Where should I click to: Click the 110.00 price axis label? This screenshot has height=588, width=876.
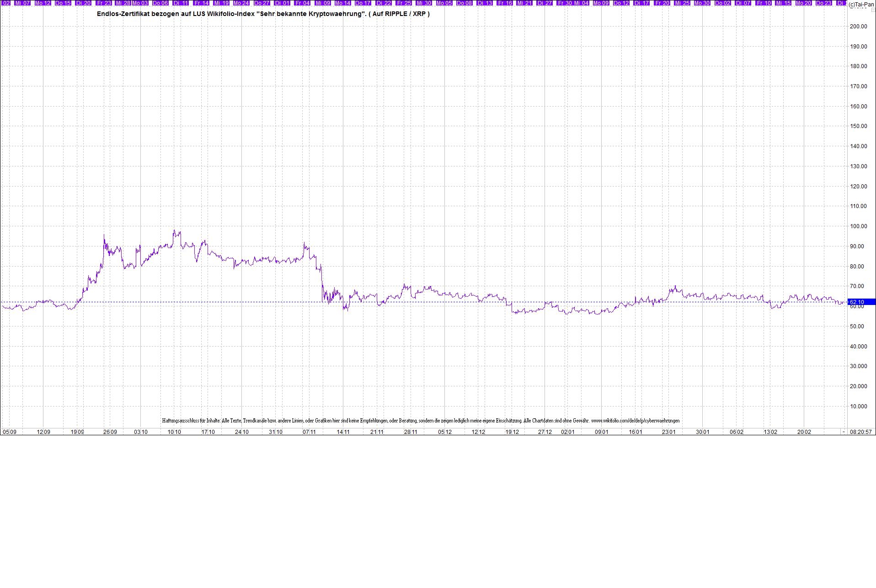coord(858,206)
